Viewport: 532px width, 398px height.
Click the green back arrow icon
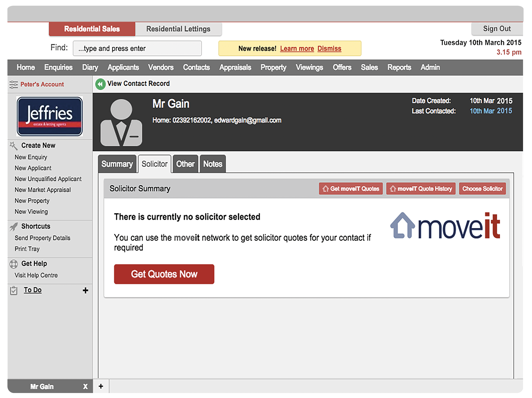click(x=100, y=84)
